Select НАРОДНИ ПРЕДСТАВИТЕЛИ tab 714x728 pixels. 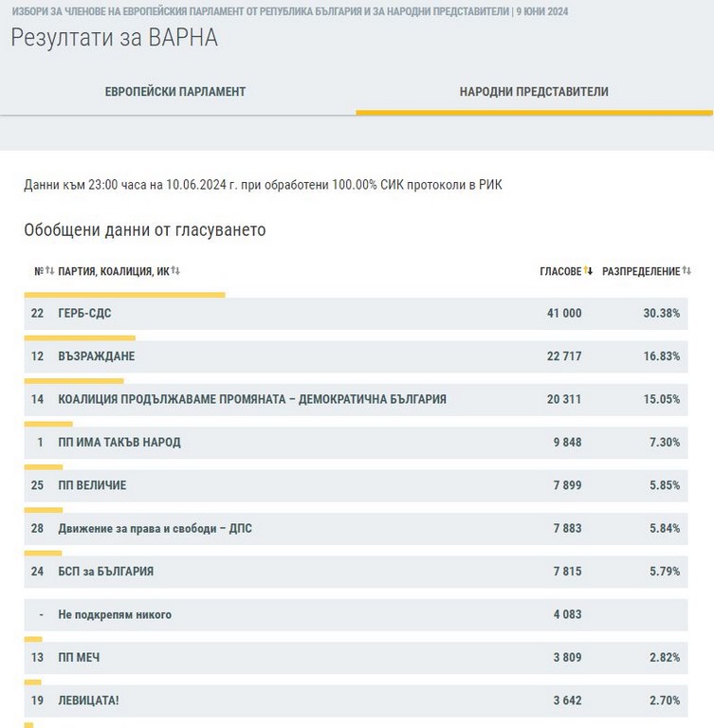pos(534,92)
